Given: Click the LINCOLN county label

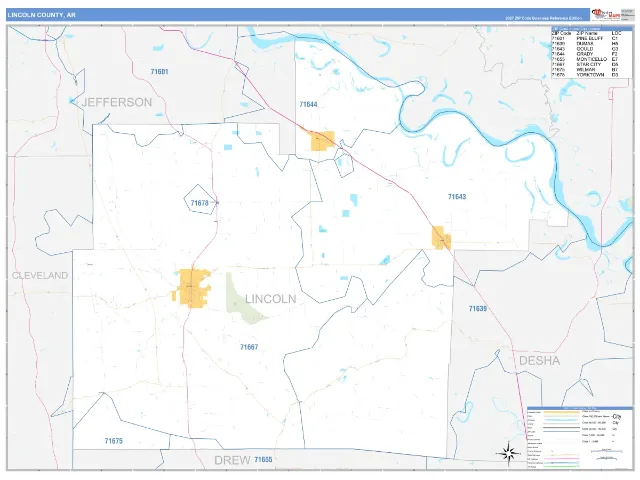Looking at the screenshot, I should click(x=271, y=299).
